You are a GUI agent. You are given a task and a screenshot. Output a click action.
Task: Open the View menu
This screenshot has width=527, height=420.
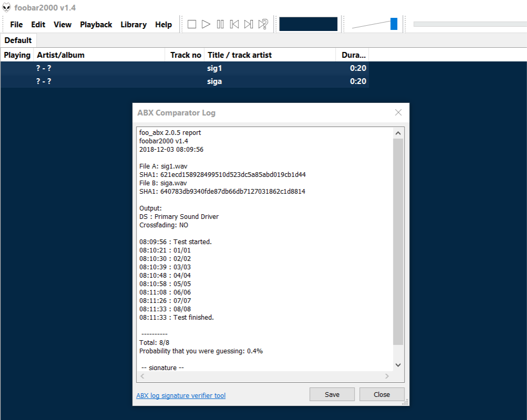(x=63, y=25)
